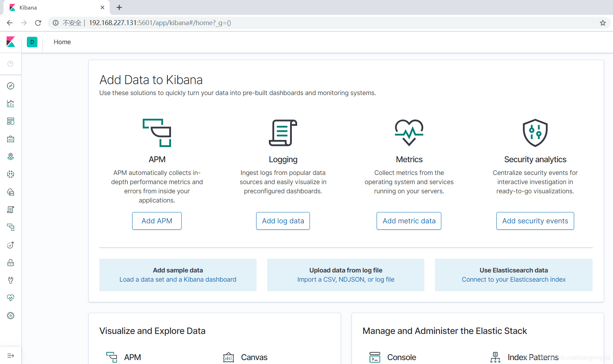Click the Add APM button
The height and width of the screenshot is (364, 613).
point(157,221)
